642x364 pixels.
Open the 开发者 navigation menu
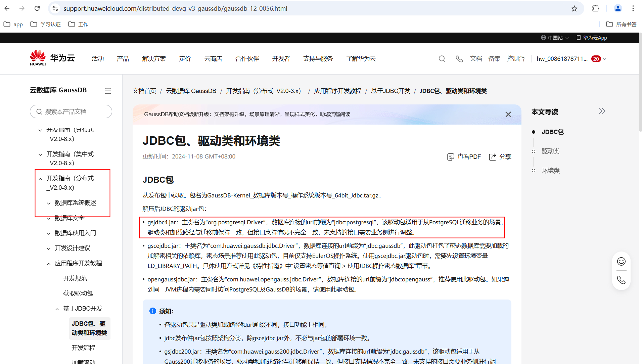pyautogui.click(x=281, y=59)
